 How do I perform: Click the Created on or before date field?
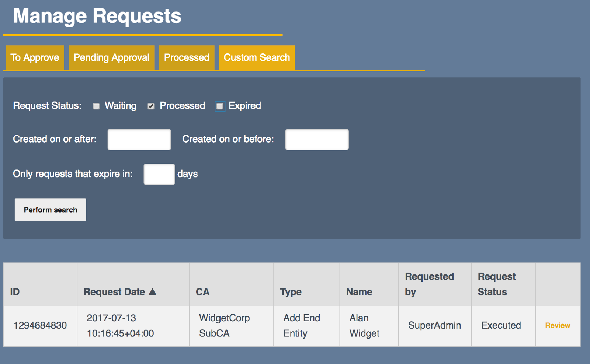[x=317, y=140]
